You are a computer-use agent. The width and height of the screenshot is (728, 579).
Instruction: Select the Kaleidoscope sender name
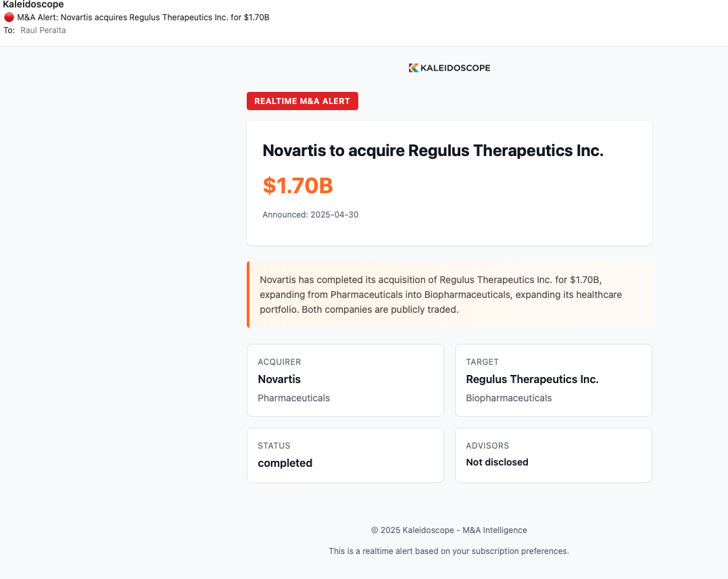(33, 4)
